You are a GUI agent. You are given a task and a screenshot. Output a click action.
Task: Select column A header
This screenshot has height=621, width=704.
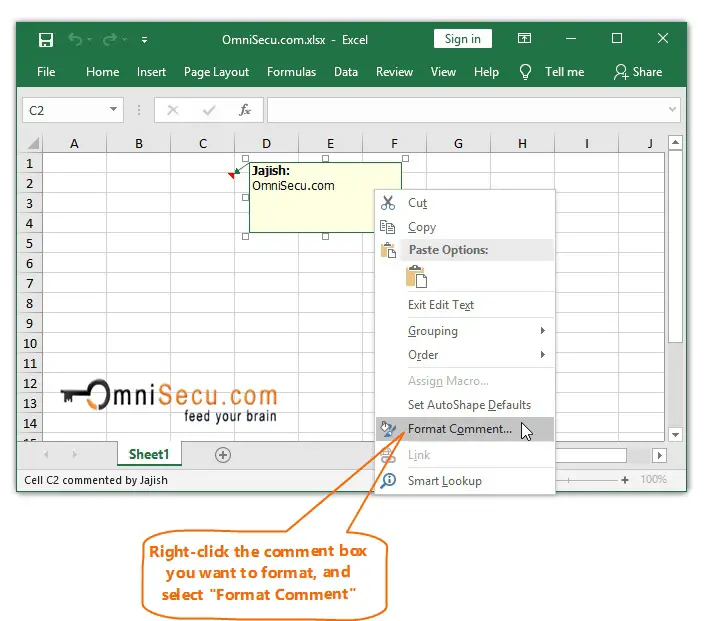pos(75,144)
